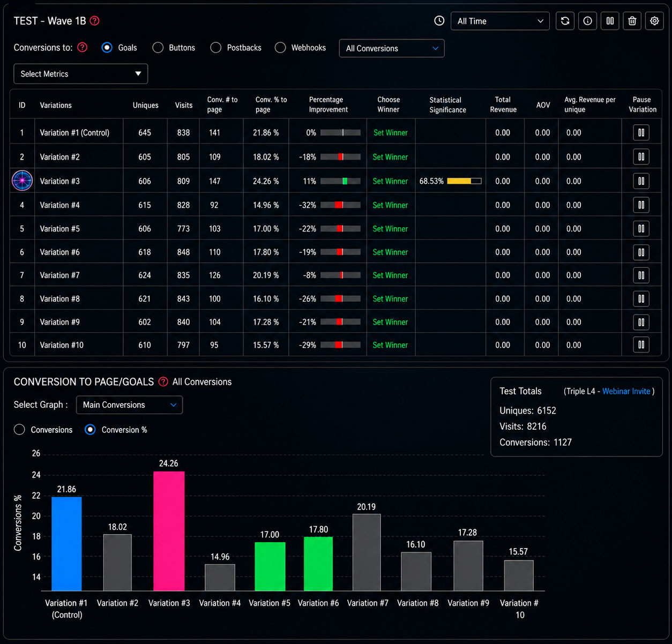Click the Uniques column header
The image size is (672, 644).
[146, 105]
